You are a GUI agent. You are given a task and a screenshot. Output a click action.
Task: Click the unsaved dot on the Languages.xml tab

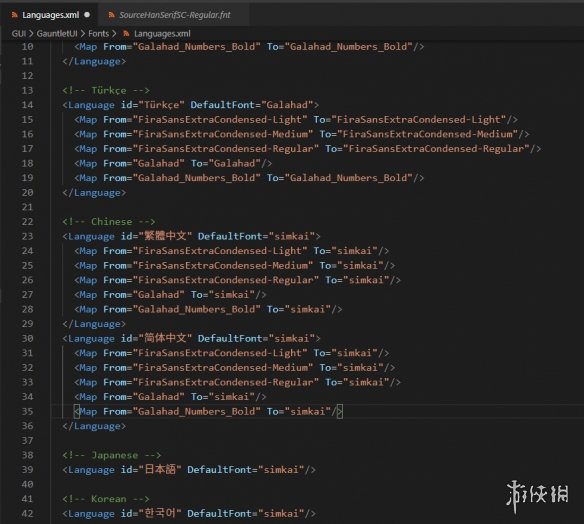pos(87,15)
